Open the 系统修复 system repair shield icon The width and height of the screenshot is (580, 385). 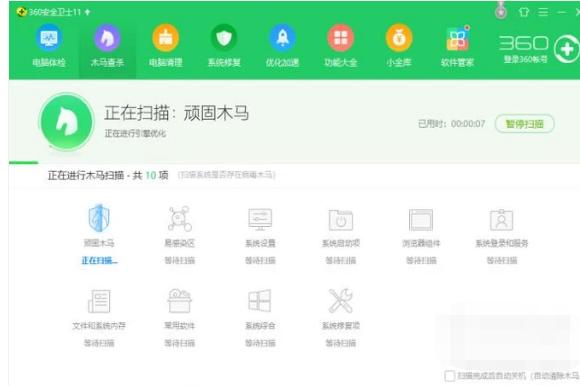(224, 38)
